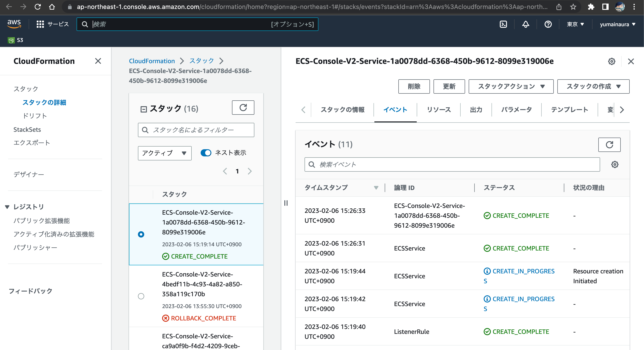Viewport: 644px width, 350px height.
Task: Focus the 検索イベント search field
Action: click(x=452, y=164)
